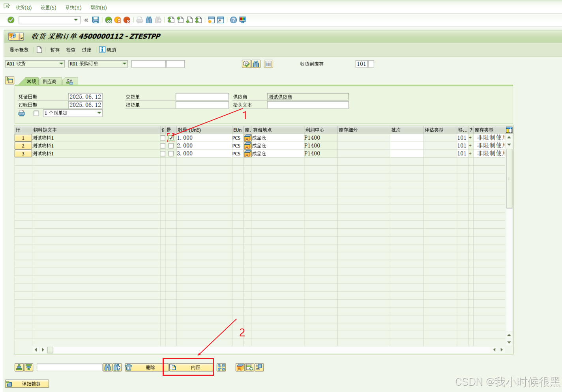The width and height of the screenshot is (562, 392).
Task: Click the trash Delete icon above 删除
Action: tap(129, 367)
